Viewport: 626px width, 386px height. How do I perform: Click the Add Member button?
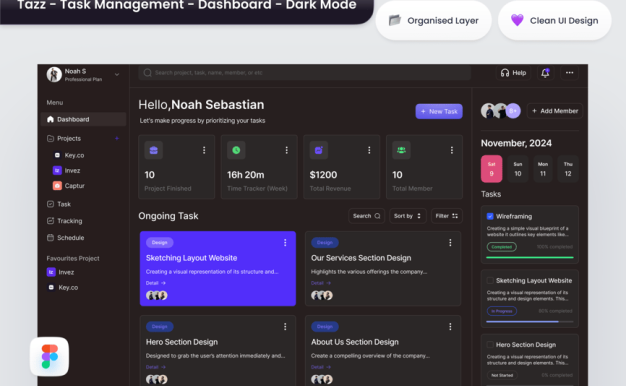pos(555,111)
